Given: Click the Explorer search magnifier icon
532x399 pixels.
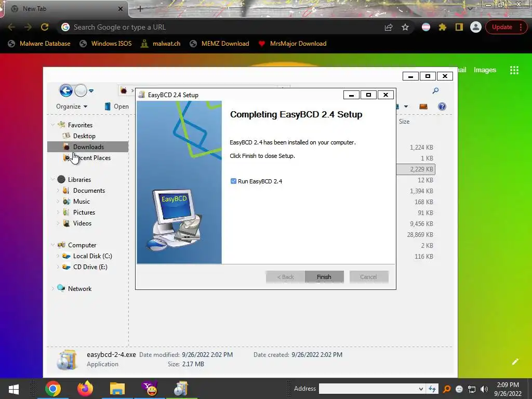Looking at the screenshot, I should 435,90.
